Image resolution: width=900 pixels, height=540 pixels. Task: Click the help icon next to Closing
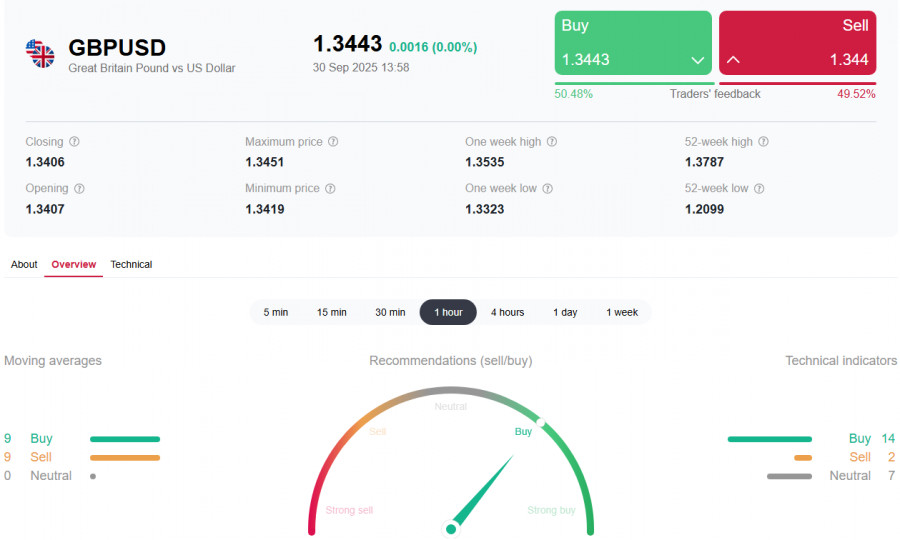point(75,142)
